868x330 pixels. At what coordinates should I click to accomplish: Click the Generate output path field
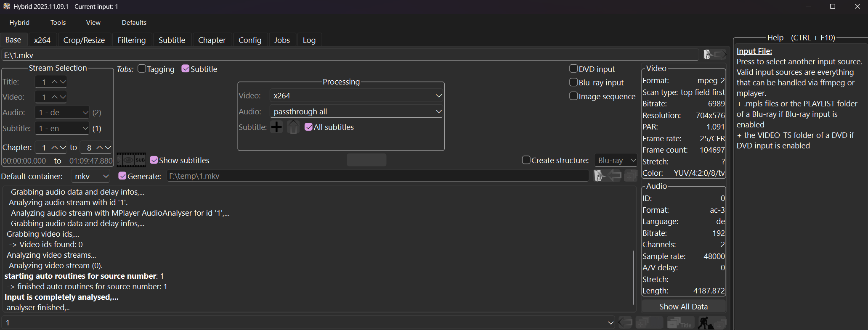pyautogui.click(x=377, y=176)
